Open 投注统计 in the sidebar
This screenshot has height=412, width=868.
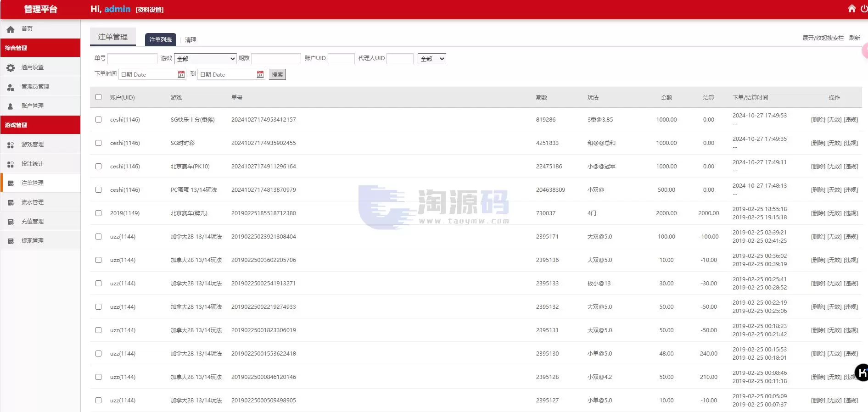pos(40,164)
